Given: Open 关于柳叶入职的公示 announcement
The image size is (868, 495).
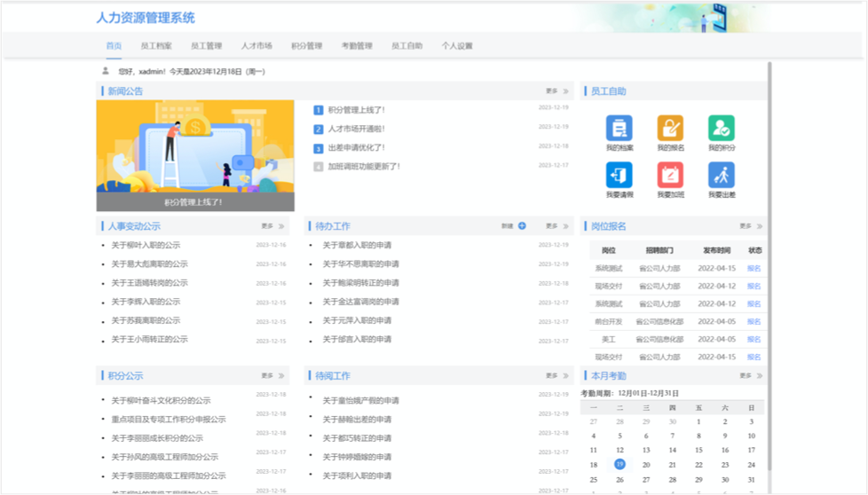Looking at the screenshot, I should [146, 246].
